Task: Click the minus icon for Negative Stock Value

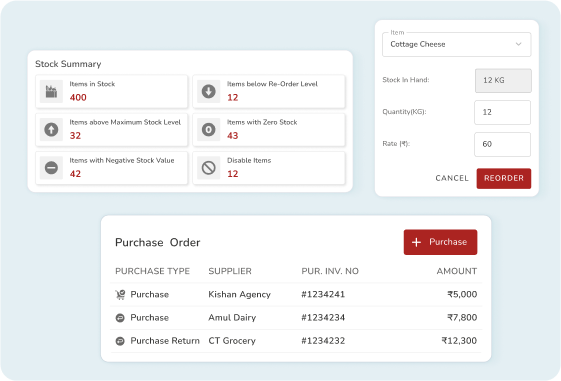Action: coord(51,168)
